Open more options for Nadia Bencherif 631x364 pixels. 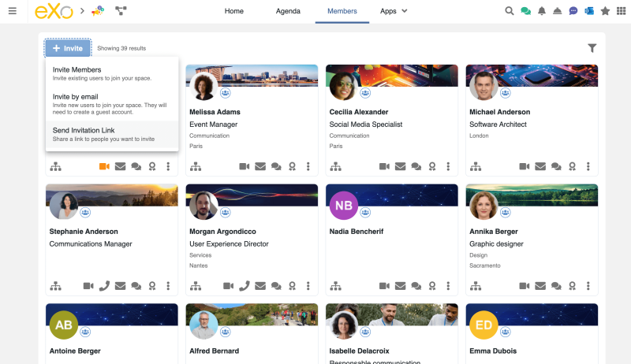click(x=448, y=286)
